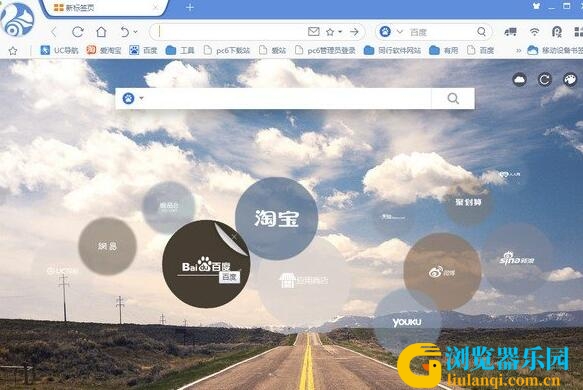Click the back navigation arrow

[x=54, y=32]
